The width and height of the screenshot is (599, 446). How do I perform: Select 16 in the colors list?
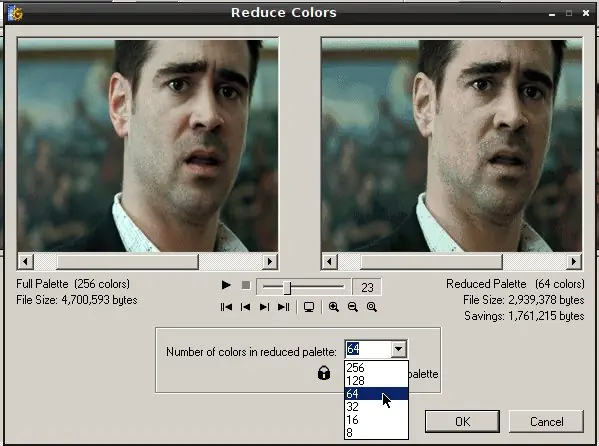pos(376,420)
